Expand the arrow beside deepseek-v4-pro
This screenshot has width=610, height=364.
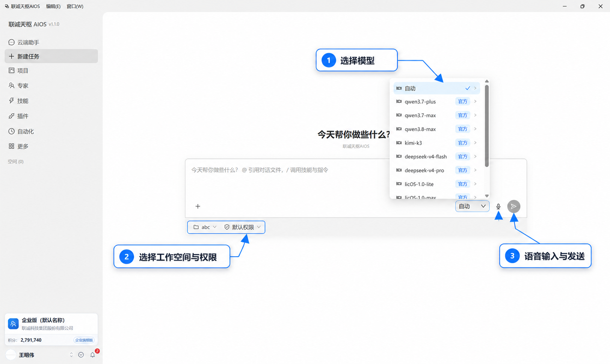(475, 170)
